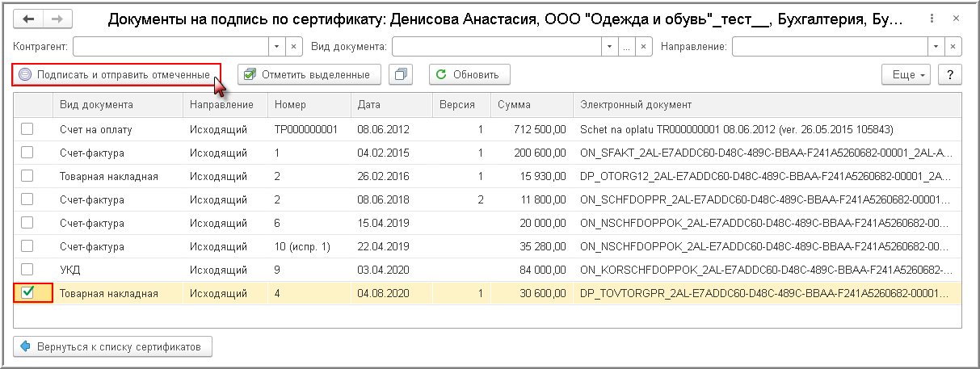
Task: Check the Счет на оплату row checkbox
Action: [27, 129]
